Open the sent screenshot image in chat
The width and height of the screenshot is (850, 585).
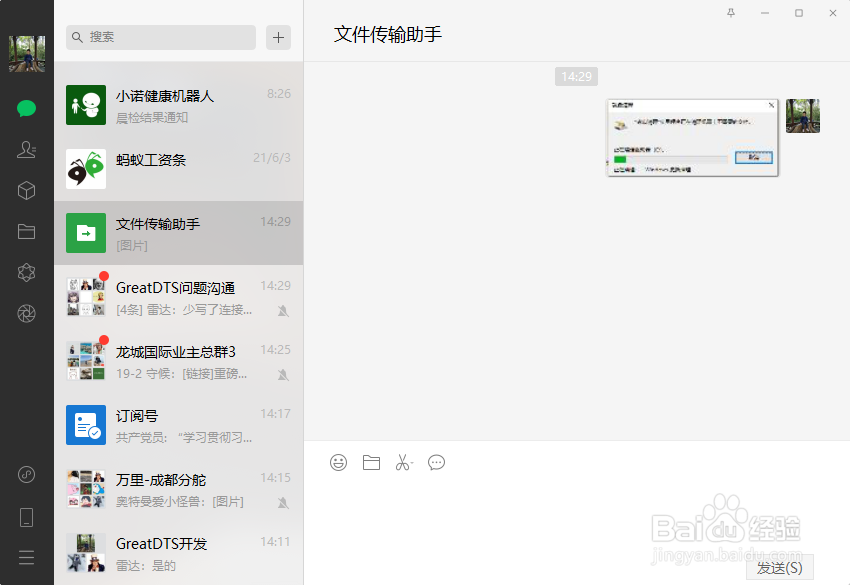tap(692, 138)
